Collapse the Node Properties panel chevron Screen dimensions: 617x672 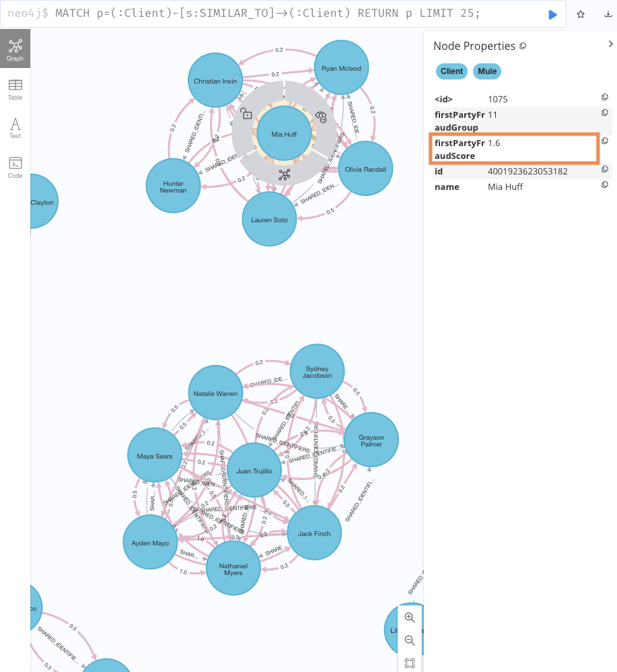(610, 44)
